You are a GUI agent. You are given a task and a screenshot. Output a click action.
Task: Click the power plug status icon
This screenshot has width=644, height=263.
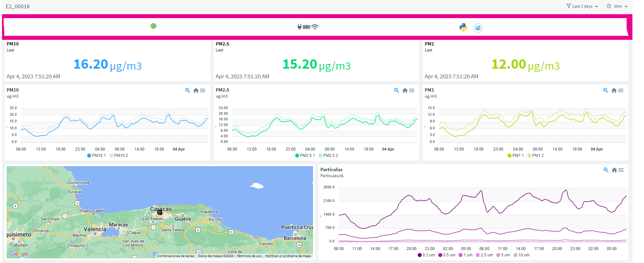tap(299, 27)
